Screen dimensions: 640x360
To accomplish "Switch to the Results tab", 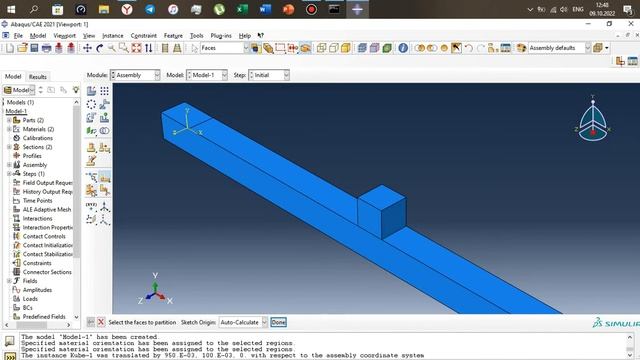I will [38, 77].
